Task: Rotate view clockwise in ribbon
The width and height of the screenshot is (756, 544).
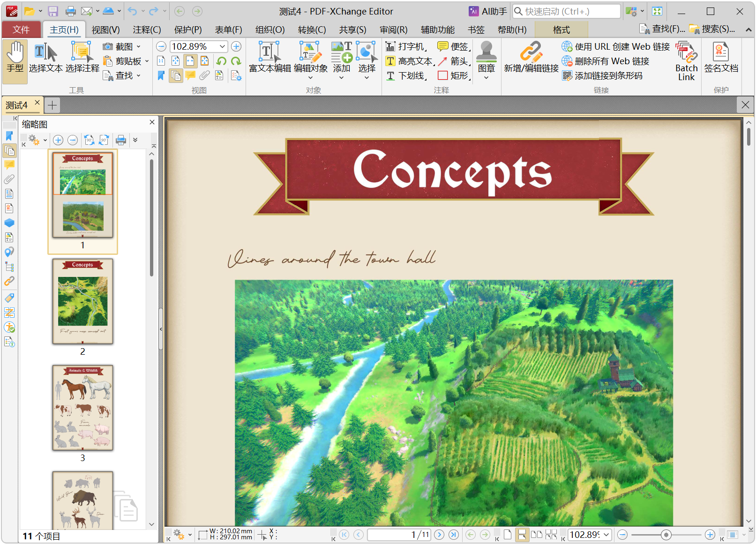Action: click(236, 61)
